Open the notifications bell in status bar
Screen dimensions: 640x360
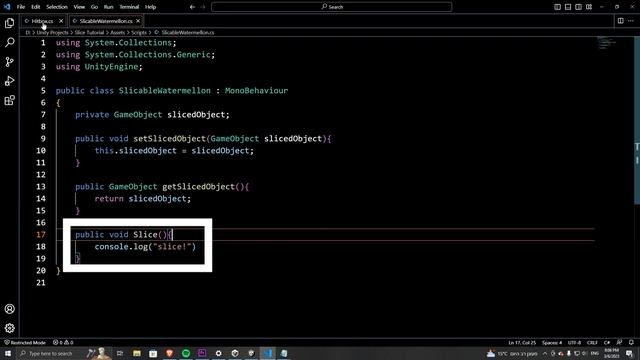click(631, 342)
